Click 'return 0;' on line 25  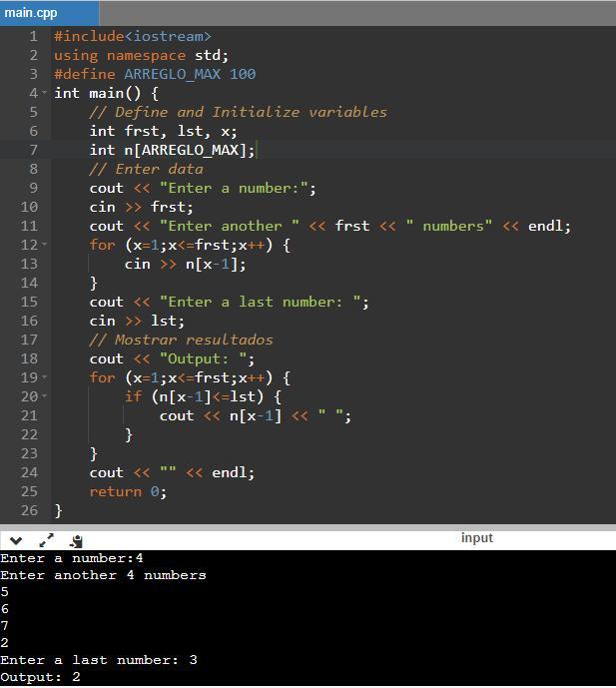point(128,491)
